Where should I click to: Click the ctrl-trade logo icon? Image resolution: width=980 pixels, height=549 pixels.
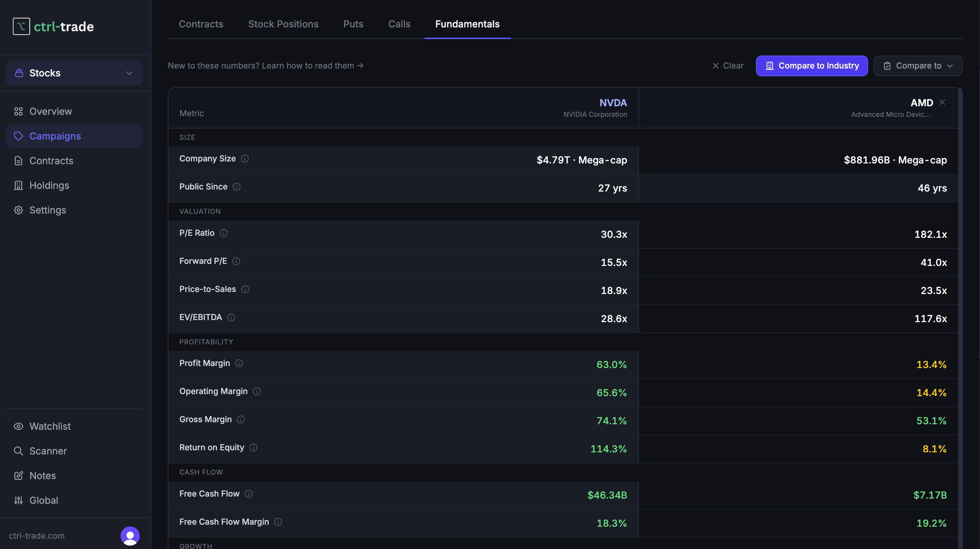coord(21,27)
